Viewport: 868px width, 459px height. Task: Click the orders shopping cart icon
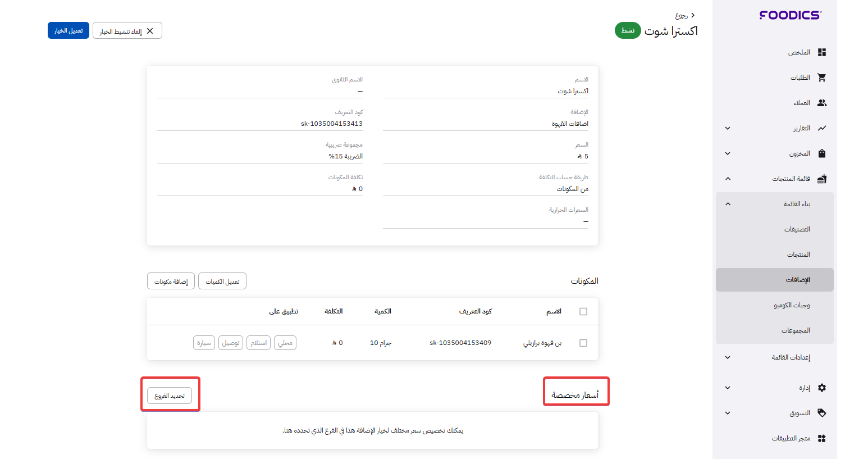click(821, 78)
